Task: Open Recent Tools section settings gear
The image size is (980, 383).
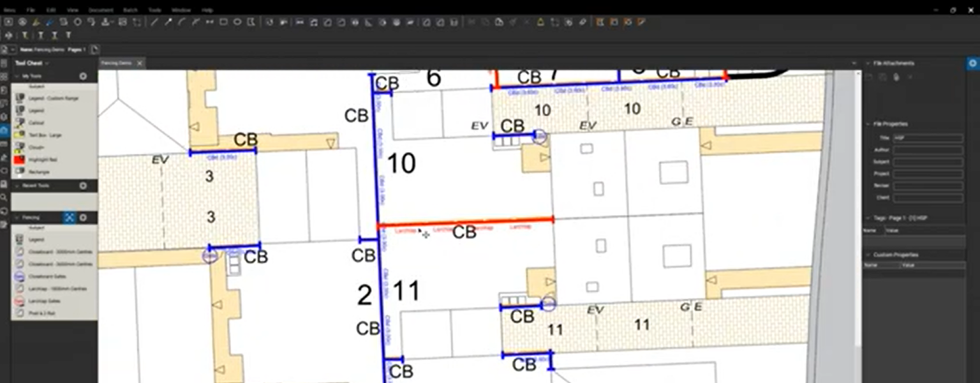Action: pos(84,186)
